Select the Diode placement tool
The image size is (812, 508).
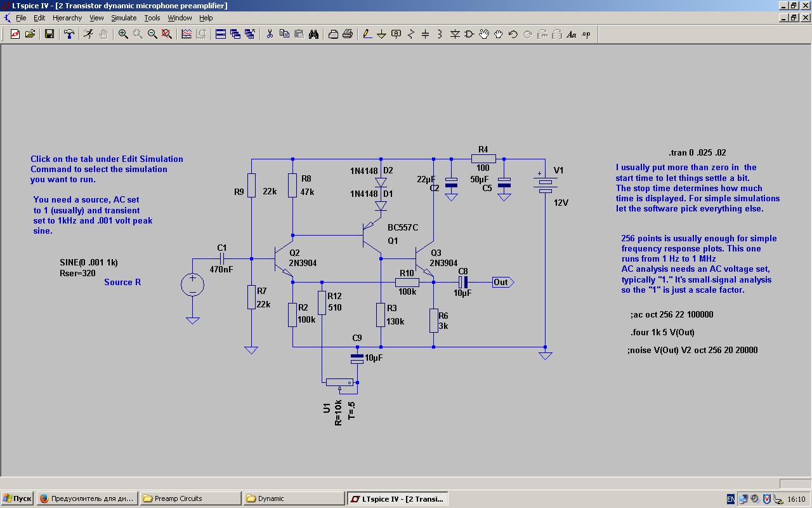pyautogui.click(x=455, y=34)
